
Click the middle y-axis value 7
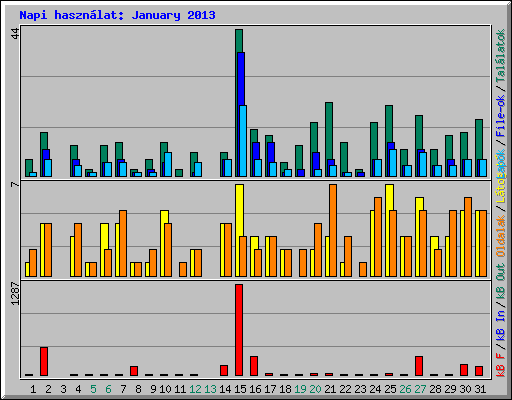pos(15,184)
